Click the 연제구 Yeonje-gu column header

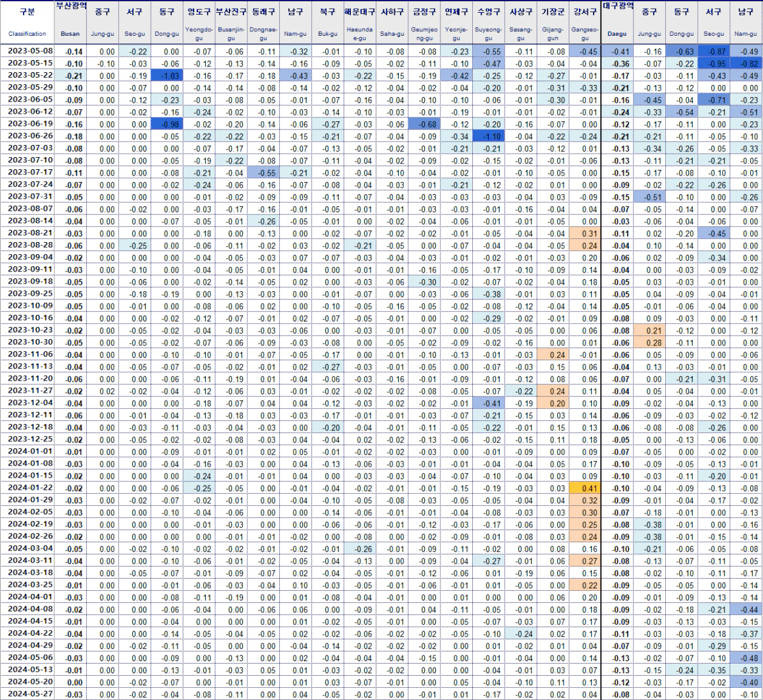click(456, 22)
